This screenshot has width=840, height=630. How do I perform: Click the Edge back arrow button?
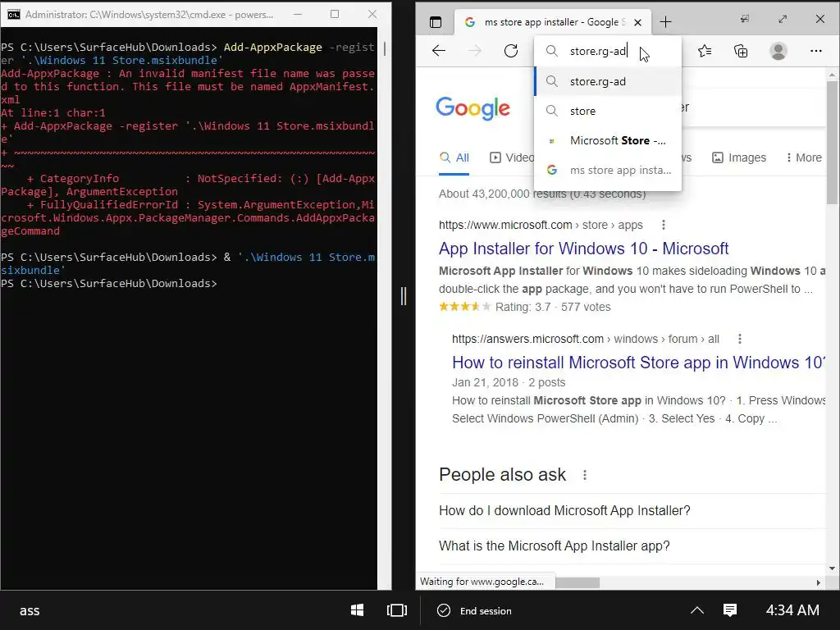pyautogui.click(x=439, y=51)
